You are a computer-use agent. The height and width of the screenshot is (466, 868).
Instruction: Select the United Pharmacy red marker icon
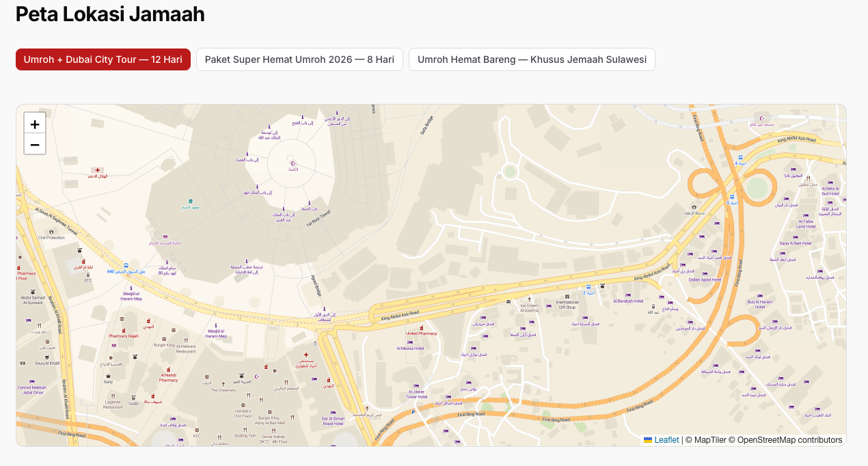421,327
